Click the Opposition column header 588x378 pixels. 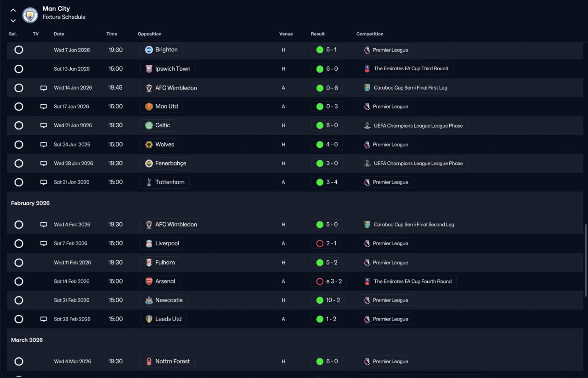(150, 34)
